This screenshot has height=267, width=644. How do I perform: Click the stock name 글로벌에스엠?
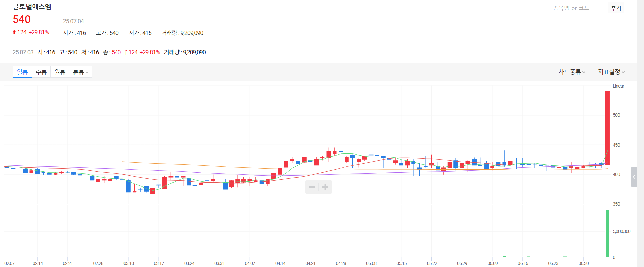(x=32, y=7)
